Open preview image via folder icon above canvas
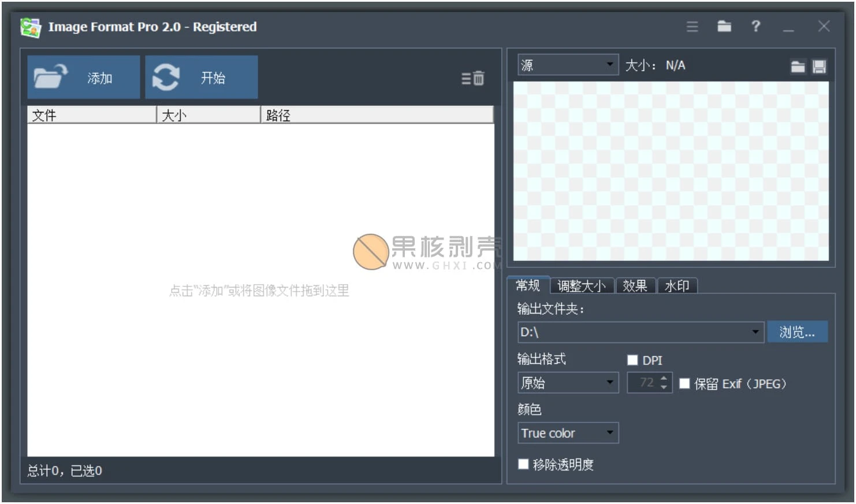 [x=798, y=66]
